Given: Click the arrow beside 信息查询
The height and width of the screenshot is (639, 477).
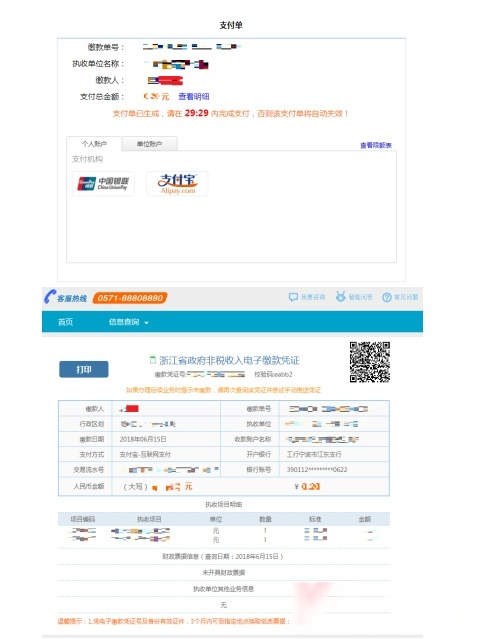Looking at the screenshot, I should click(x=146, y=323).
